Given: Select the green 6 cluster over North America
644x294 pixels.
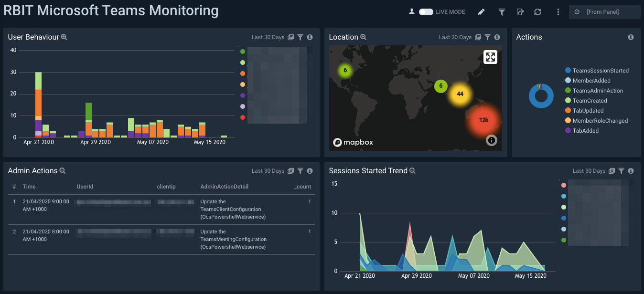Looking at the screenshot, I should [345, 71].
